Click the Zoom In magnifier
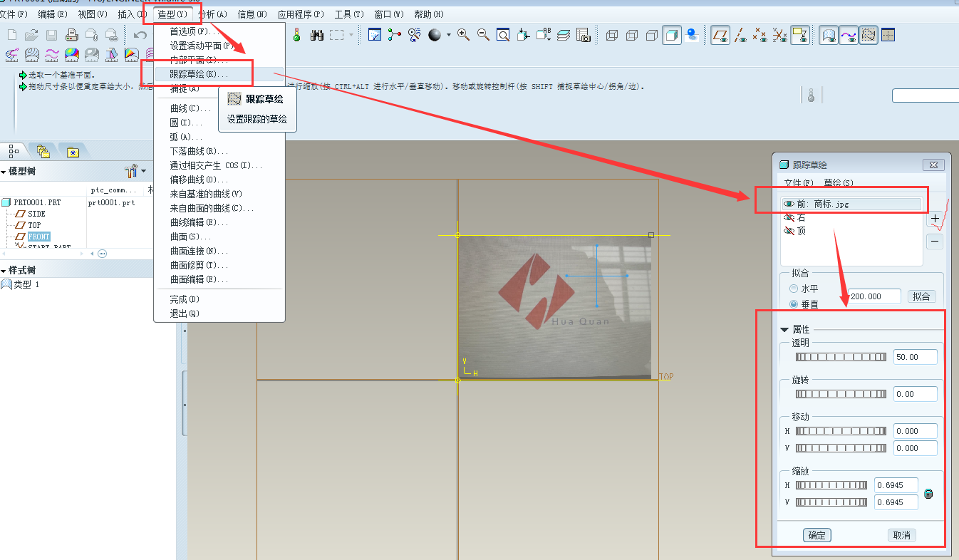This screenshot has height=560, width=959. [464, 35]
